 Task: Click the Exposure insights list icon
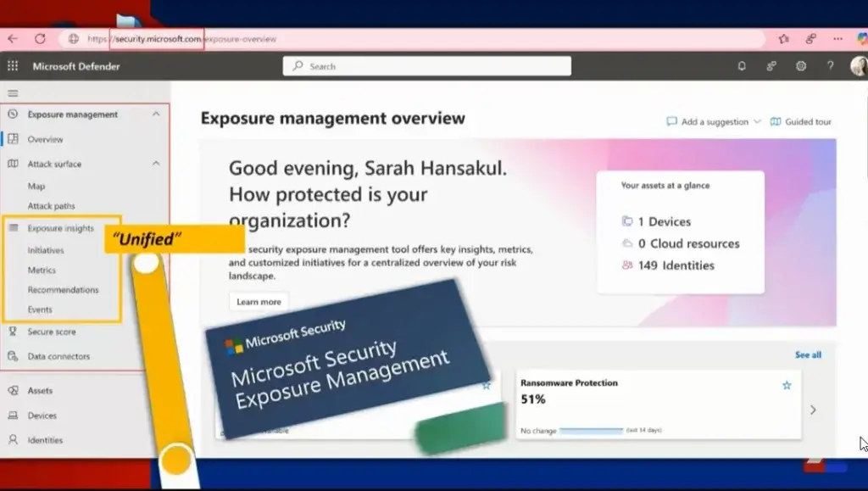pos(14,227)
